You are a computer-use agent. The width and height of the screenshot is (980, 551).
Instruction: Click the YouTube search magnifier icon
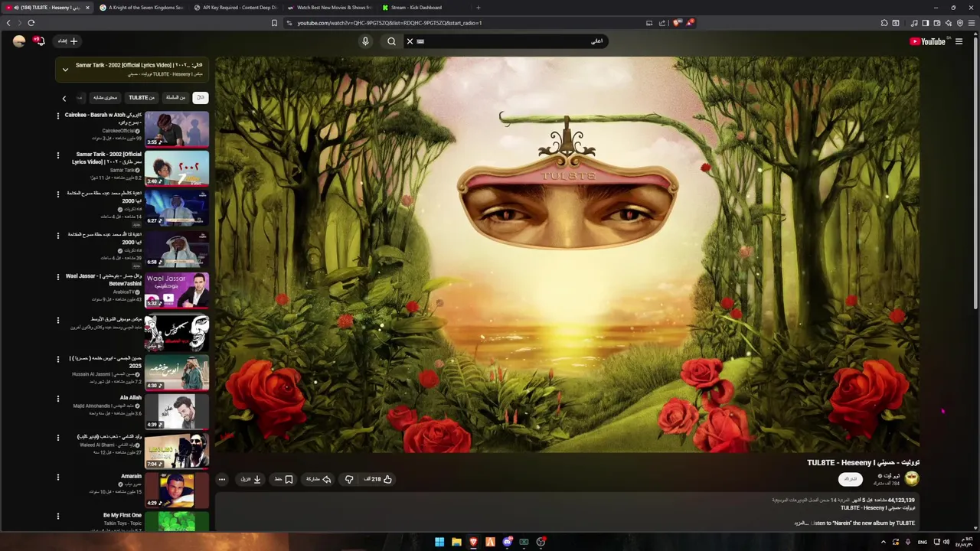click(x=391, y=41)
